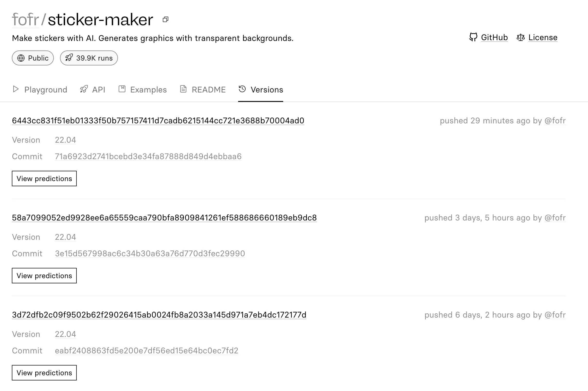This screenshot has height=391, width=588.
Task: Expand the latest version commit hash
Action: tap(148, 156)
